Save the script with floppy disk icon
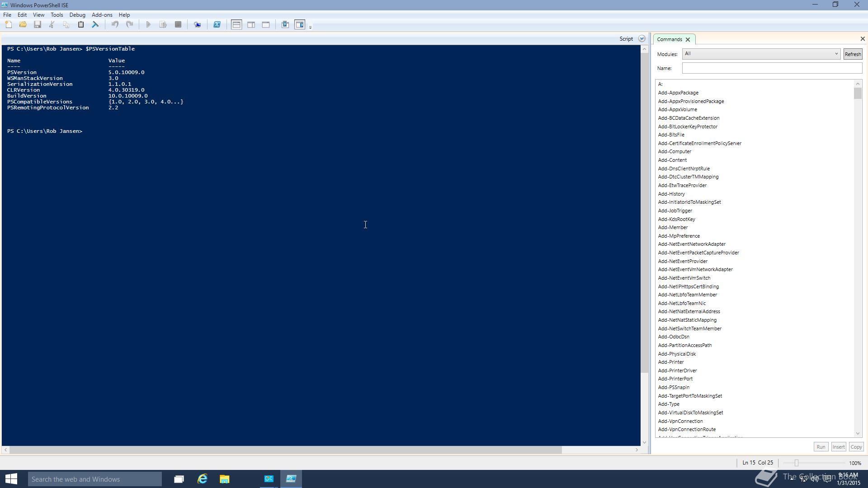 tap(38, 25)
